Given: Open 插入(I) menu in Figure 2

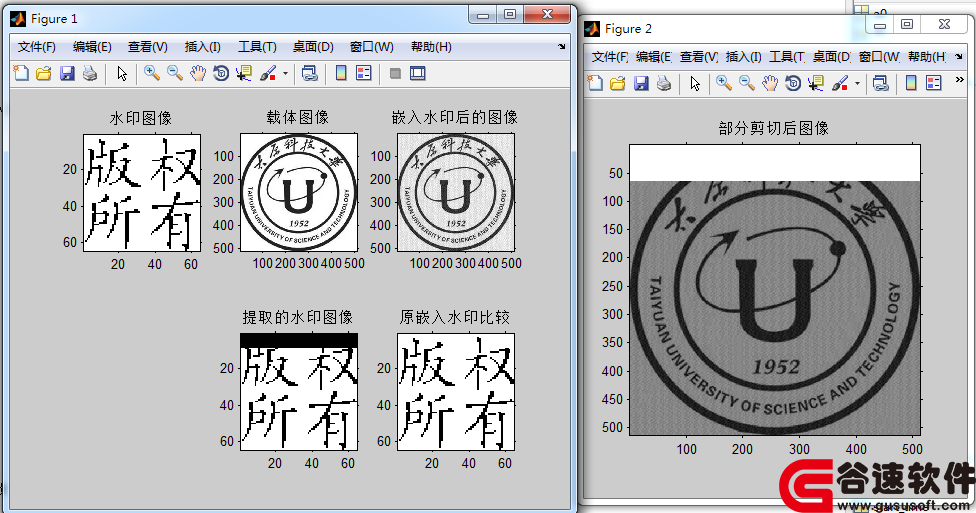Looking at the screenshot, I should point(743,57).
